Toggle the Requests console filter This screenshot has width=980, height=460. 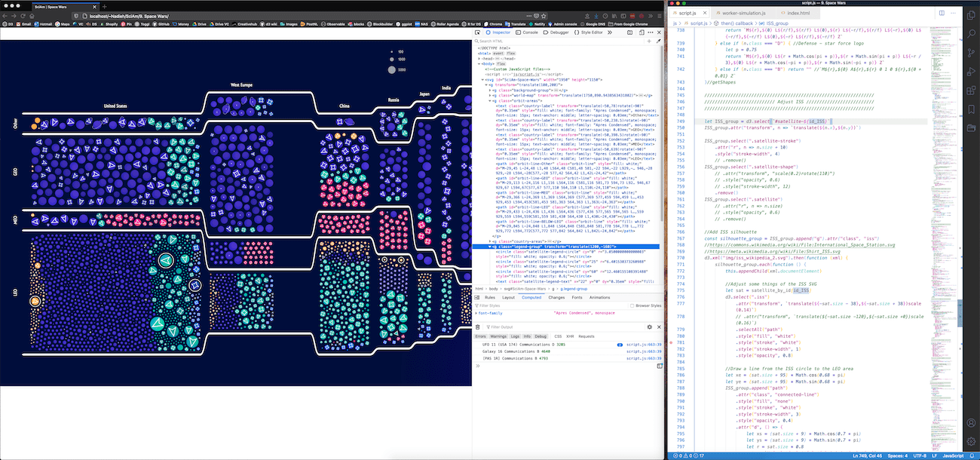coord(586,336)
